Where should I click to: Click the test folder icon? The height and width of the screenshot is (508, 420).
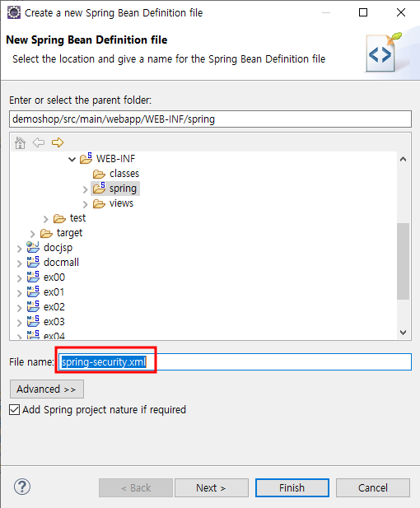(x=59, y=219)
